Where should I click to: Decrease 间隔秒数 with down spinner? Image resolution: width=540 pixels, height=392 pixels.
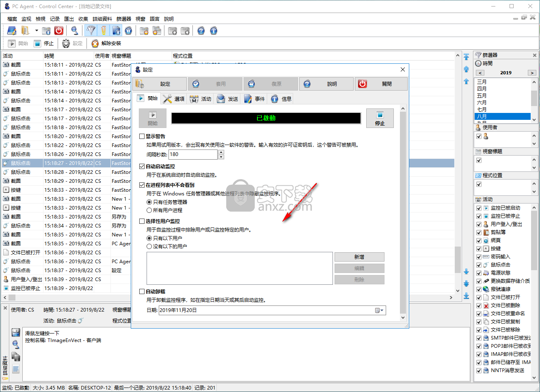pyautogui.click(x=221, y=157)
